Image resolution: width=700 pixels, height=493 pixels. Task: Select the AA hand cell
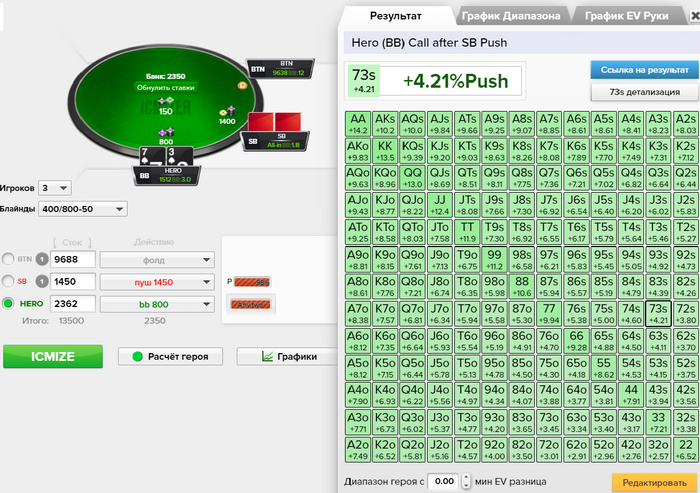click(358, 124)
